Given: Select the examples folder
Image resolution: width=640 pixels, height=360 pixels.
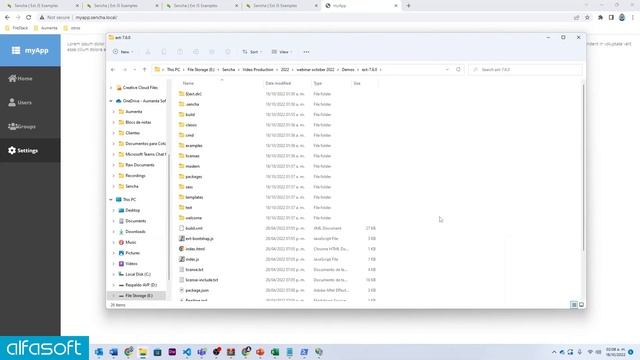Looking at the screenshot, I should pyautogui.click(x=193, y=146).
